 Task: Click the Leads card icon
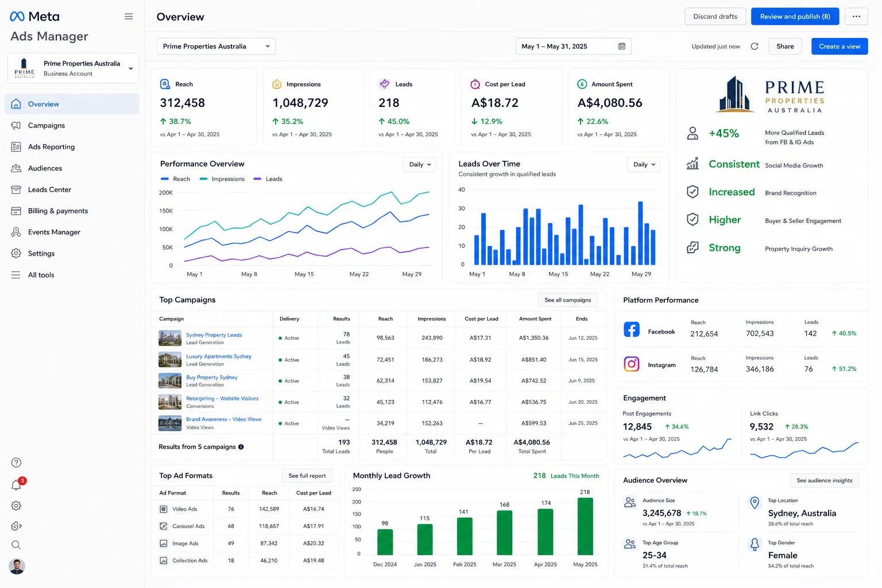coord(385,84)
